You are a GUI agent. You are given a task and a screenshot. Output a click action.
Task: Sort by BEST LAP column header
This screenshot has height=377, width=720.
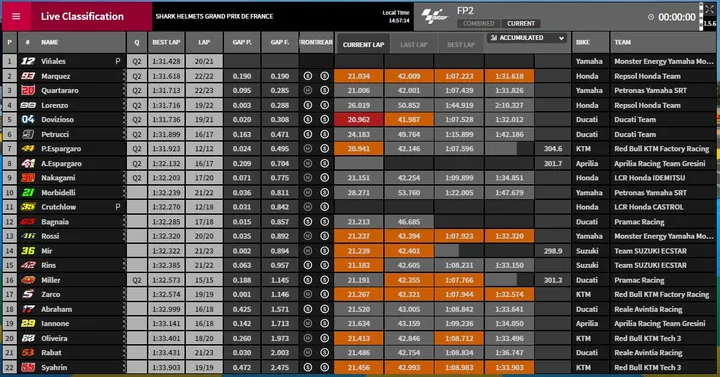[166, 42]
